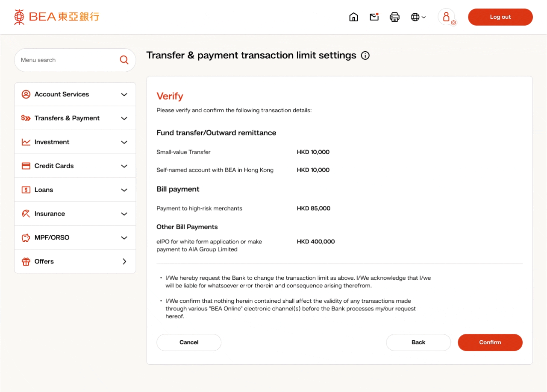The image size is (547, 392).
Task: Go back with the Back button
Action: pyautogui.click(x=418, y=342)
